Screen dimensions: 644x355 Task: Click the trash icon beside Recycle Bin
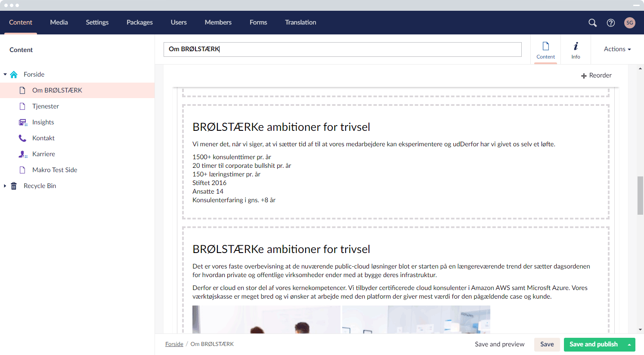(x=13, y=185)
